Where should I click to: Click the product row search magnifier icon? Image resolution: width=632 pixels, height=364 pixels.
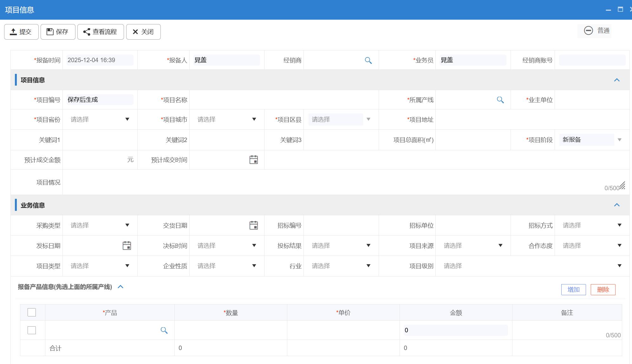(164, 330)
